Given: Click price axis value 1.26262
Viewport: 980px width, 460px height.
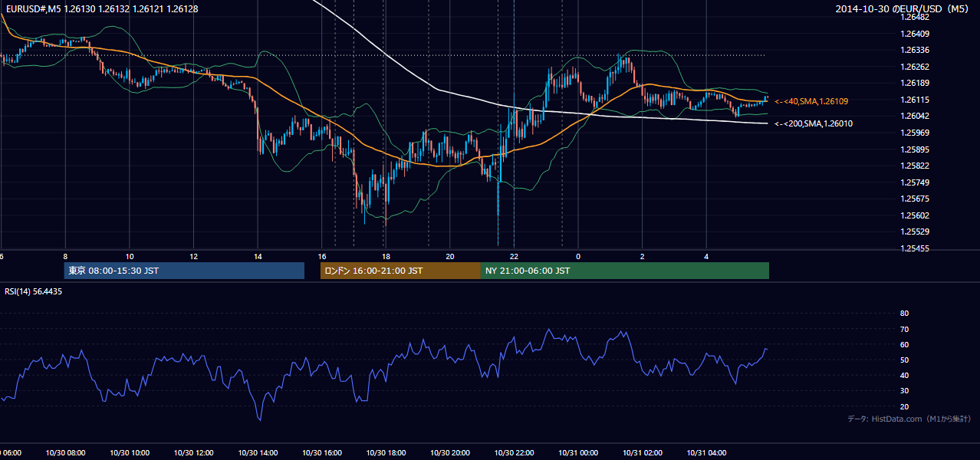Looking at the screenshot, I should pyautogui.click(x=914, y=67).
